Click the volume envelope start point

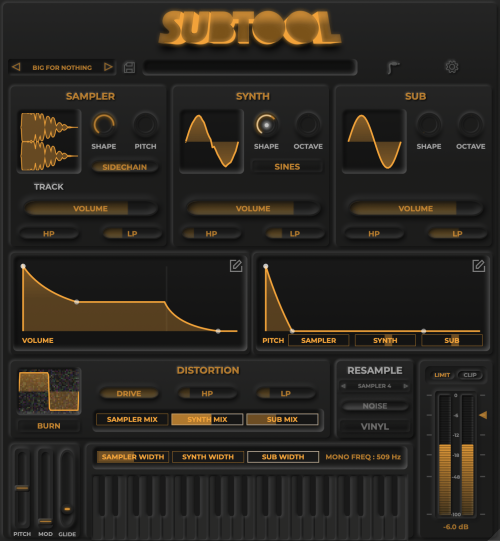point(23,266)
